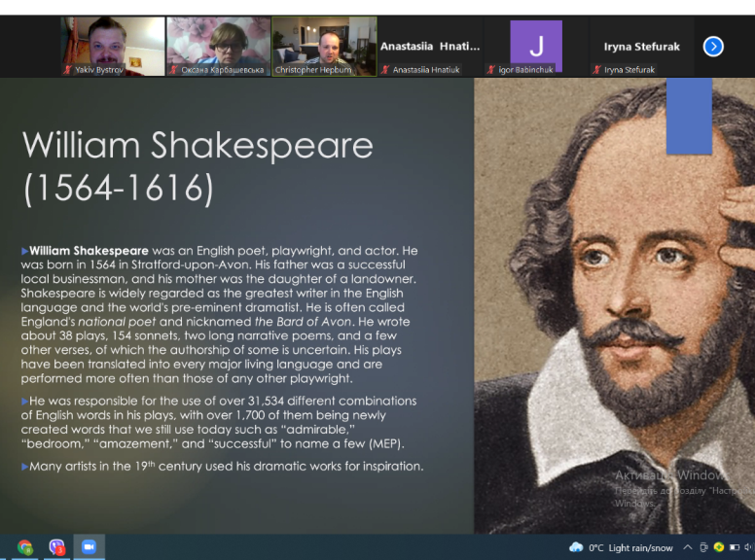Click the italic 'the Bard of Avon' phrase
Image resolution: width=755 pixels, height=560 pixels.
pyautogui.click(x=304, y=322)
